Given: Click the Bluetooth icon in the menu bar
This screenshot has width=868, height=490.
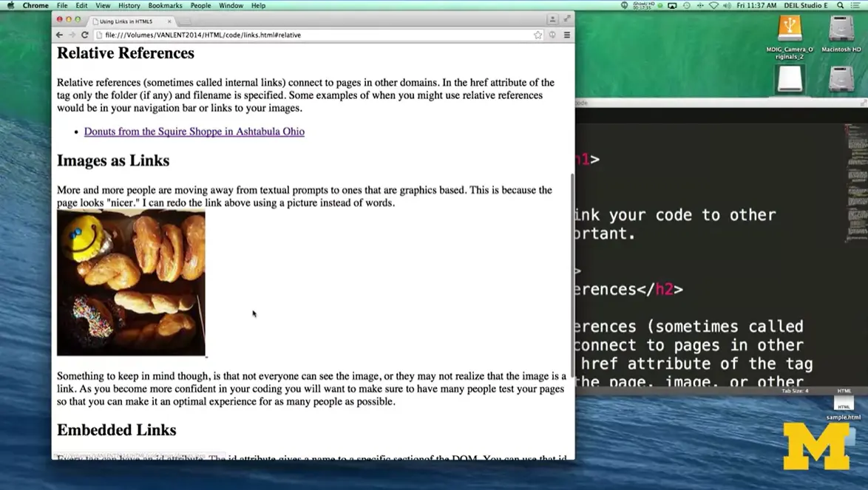Looking at the screenshot, I should tap(700, 4).
